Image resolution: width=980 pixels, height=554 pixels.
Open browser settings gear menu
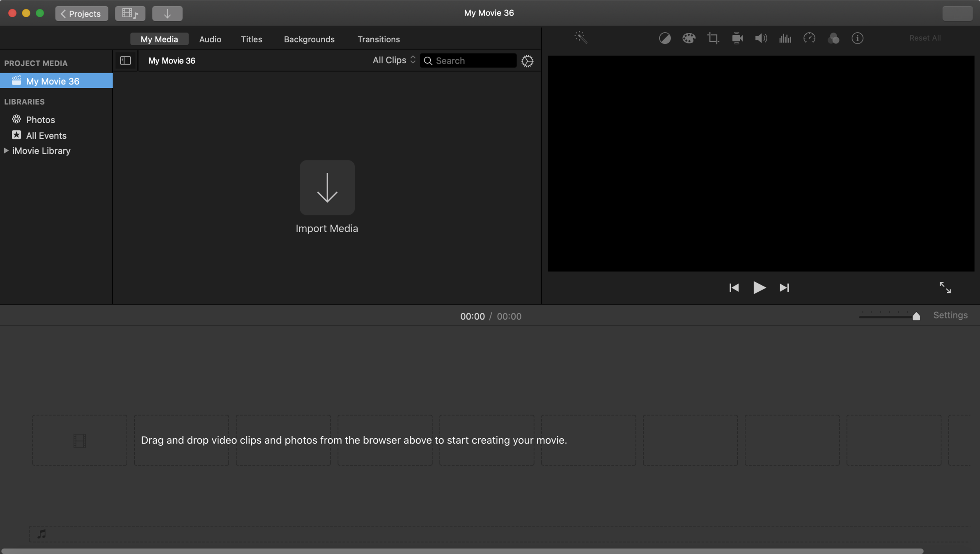click(527, 61)
